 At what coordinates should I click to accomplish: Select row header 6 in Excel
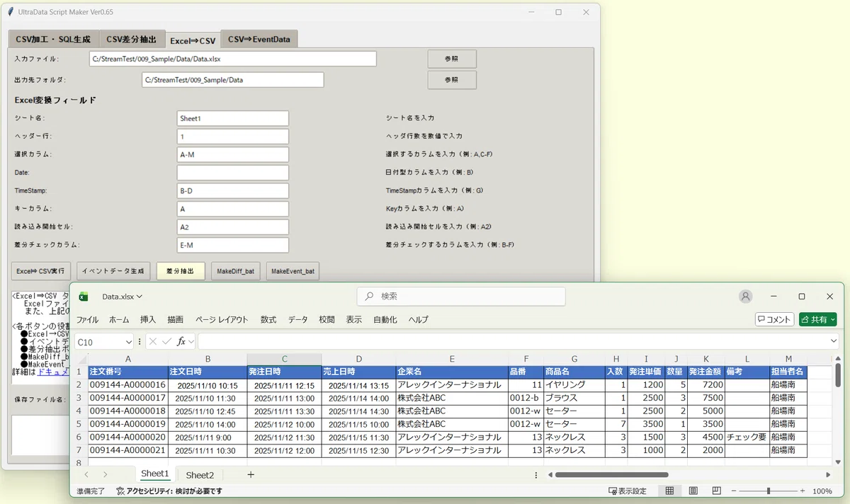[79, 437]
